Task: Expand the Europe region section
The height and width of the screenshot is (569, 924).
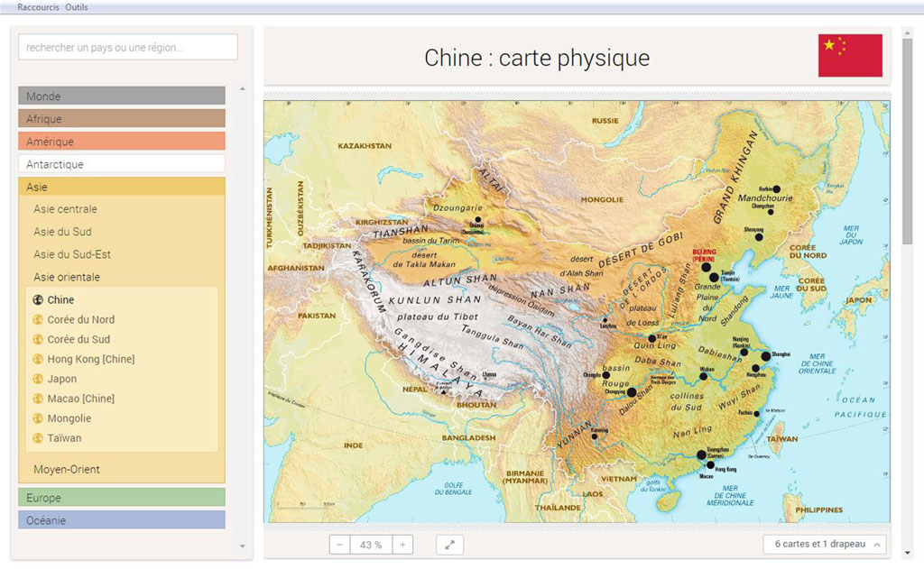Action: point(121,498)
